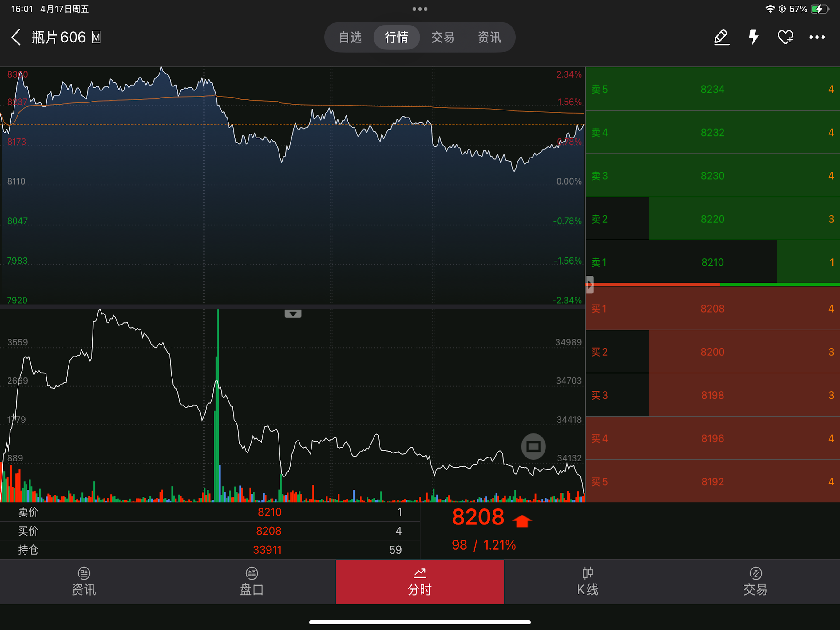Switch to the 自选 tab

click(350, 37)
